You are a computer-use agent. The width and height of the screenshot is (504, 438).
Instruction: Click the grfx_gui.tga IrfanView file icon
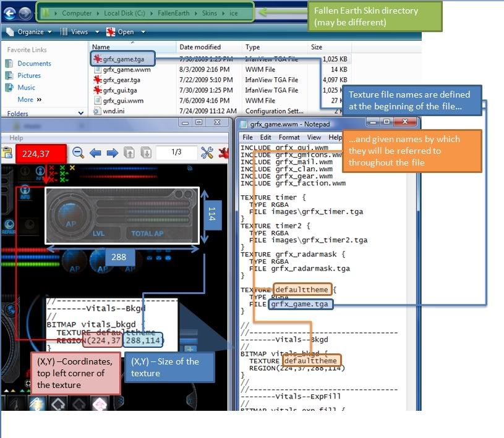[97, 90]
